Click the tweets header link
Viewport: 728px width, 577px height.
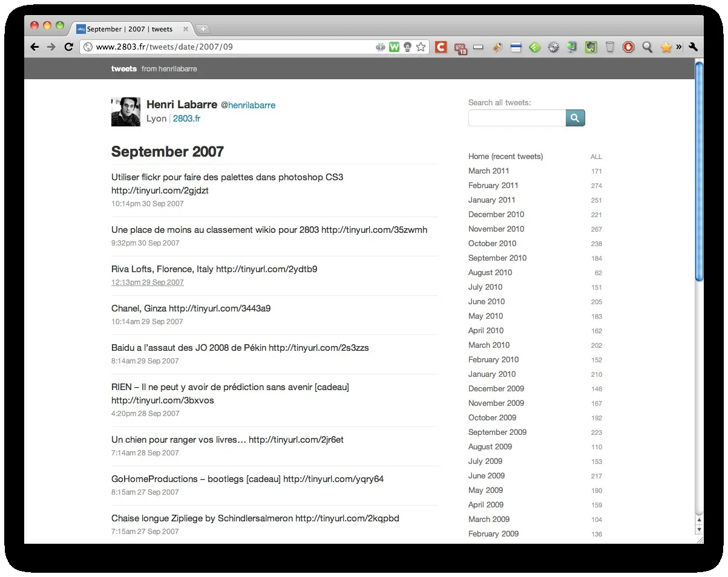click(124, 69)
